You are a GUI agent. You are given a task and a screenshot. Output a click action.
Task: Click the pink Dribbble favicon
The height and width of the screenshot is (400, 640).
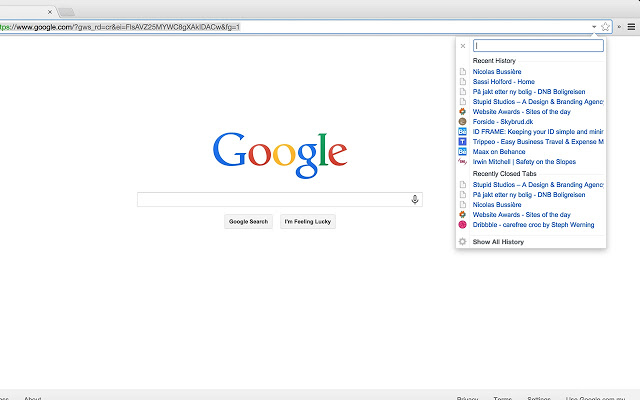point(462,224)
